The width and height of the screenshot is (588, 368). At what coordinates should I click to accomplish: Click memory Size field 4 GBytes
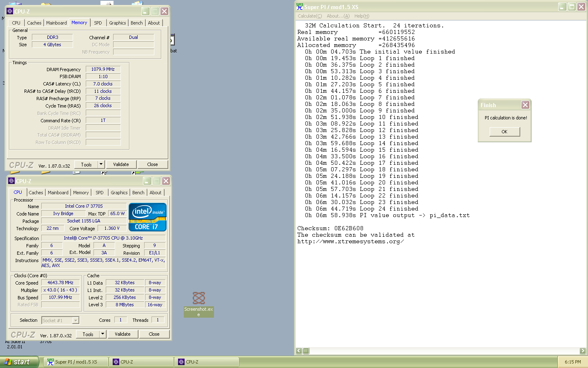tap(52, 45)
